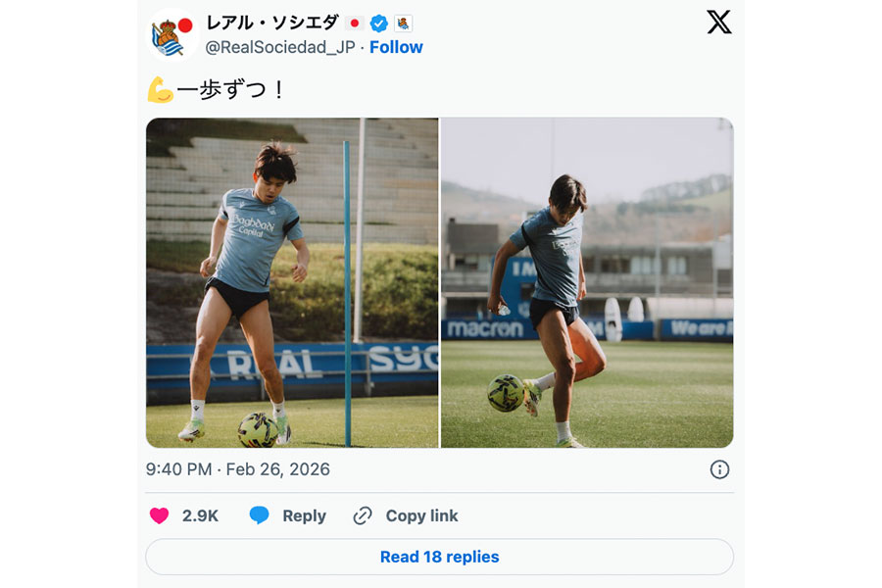Click the Japan flag emoji beside the name
The image size is (882, 588).
pos(355,23)
